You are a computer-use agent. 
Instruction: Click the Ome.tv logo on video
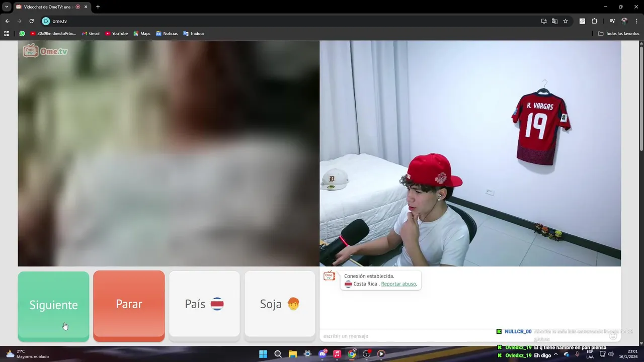click(x=45, y=51)
